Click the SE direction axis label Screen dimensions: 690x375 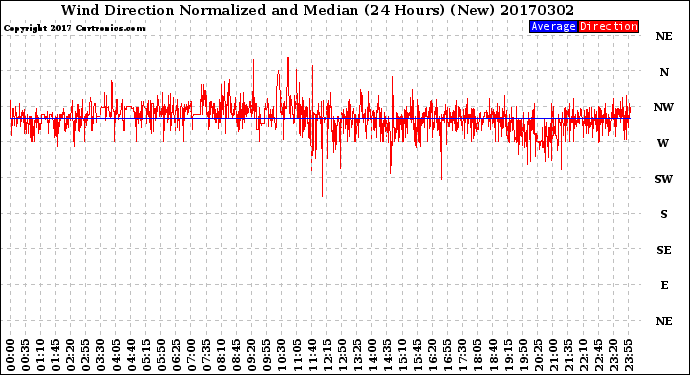[664, 250]
